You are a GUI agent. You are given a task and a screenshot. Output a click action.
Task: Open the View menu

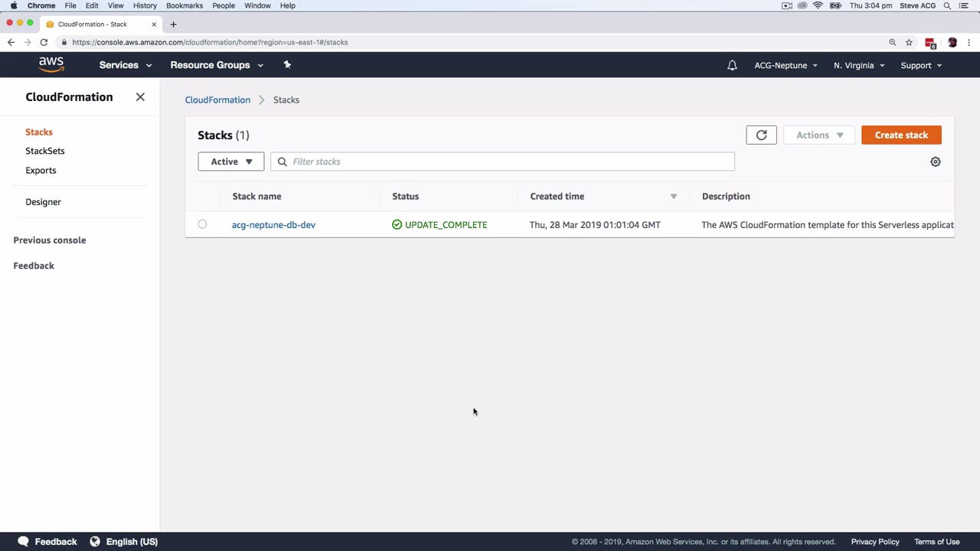click(x=116, y=5)
